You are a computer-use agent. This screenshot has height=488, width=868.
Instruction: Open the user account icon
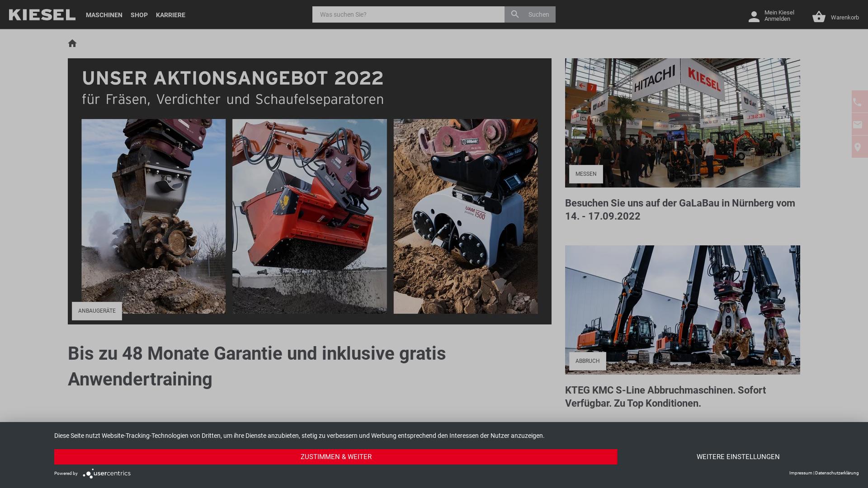click(754, 17)
